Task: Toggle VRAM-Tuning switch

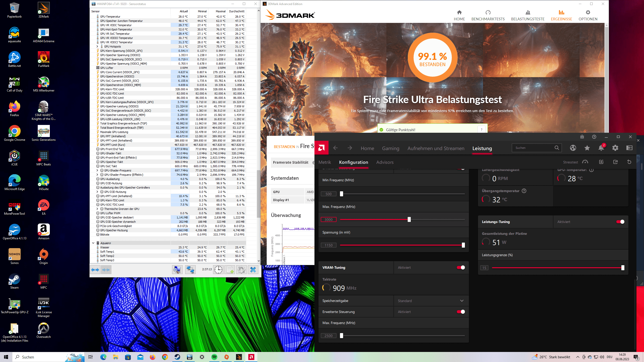Action: click(461, 267)
